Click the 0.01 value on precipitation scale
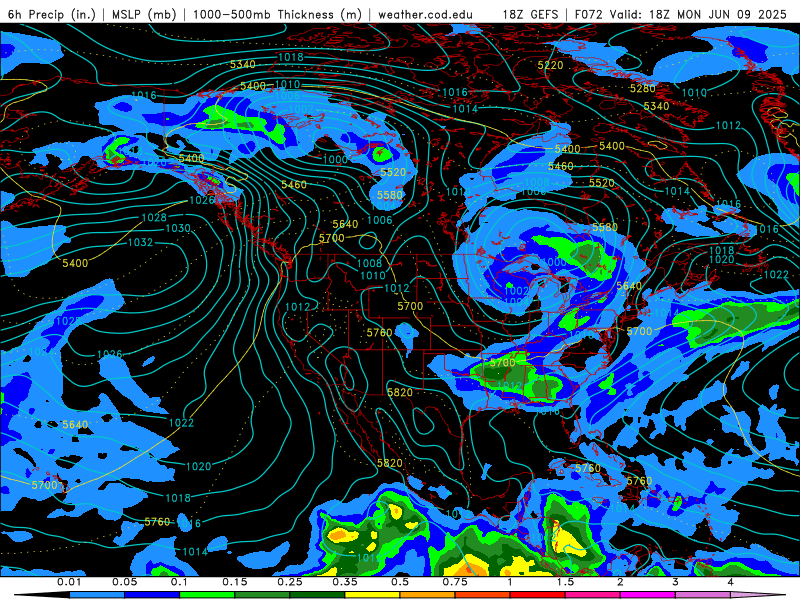Screen dimensions: 800x600 pyautogui.click(x=69, y=582)
